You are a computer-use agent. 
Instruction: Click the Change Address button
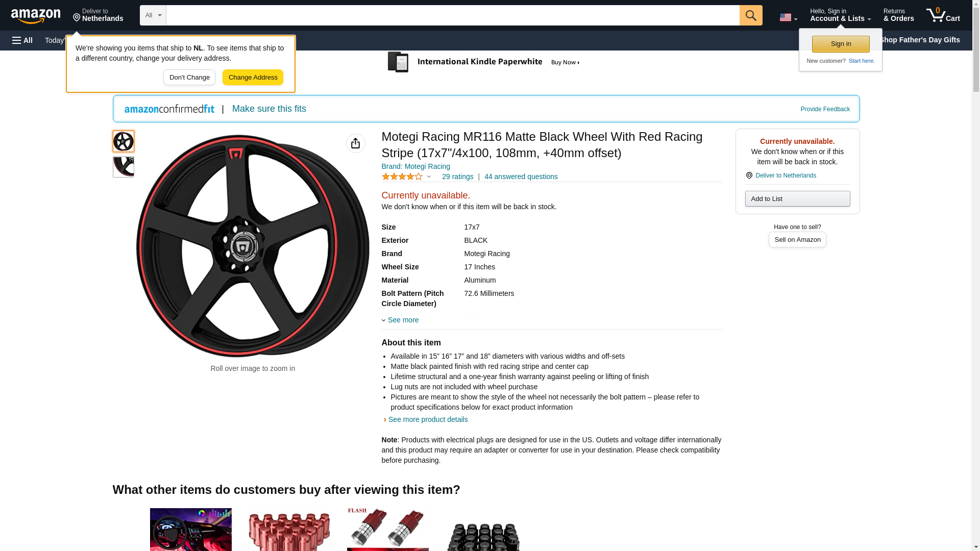tap(253, 78)
